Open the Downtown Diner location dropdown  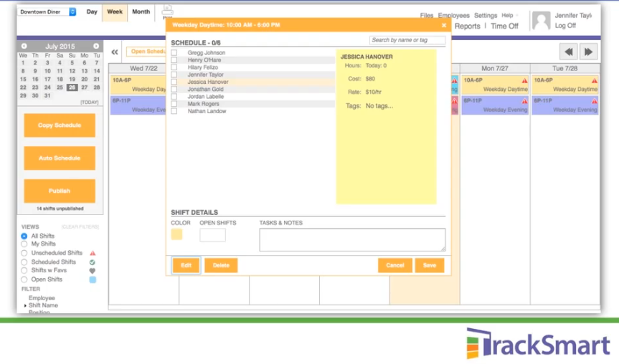(47, 12)
